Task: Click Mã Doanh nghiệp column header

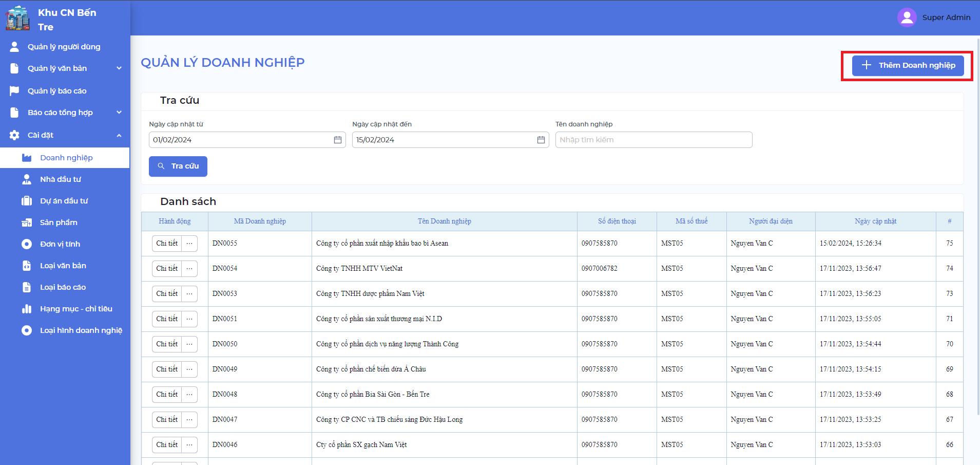Action: (x=260, y=221)
